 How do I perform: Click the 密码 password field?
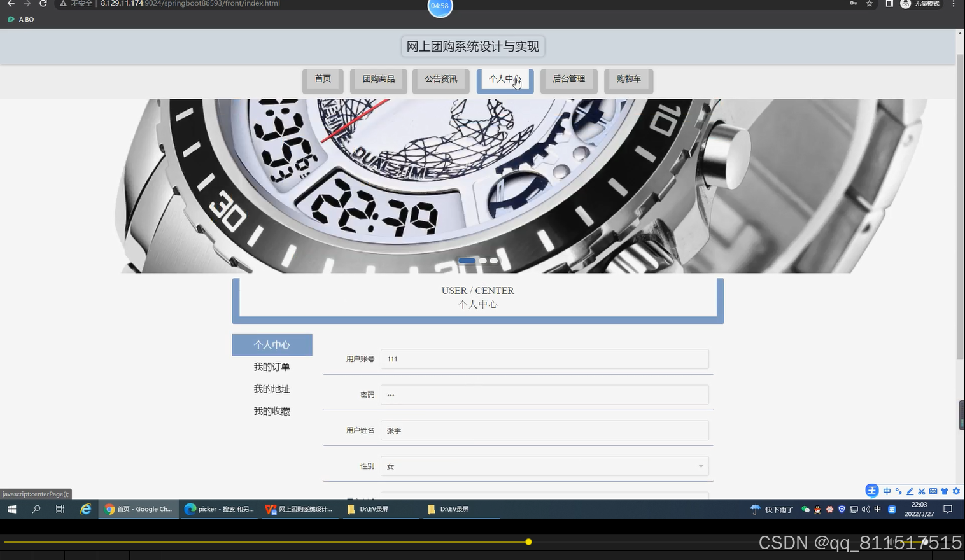click(544, 395)
